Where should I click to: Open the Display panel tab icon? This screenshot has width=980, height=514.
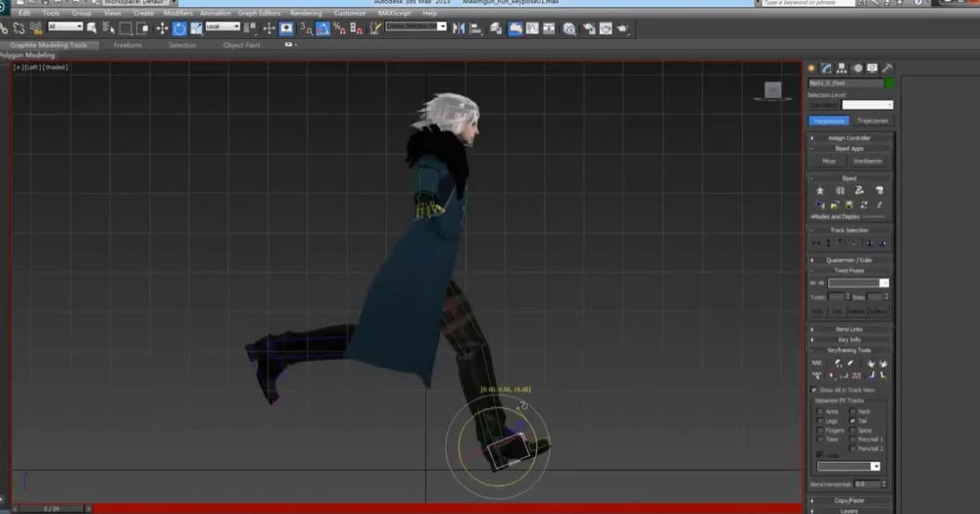pos(872,68)
